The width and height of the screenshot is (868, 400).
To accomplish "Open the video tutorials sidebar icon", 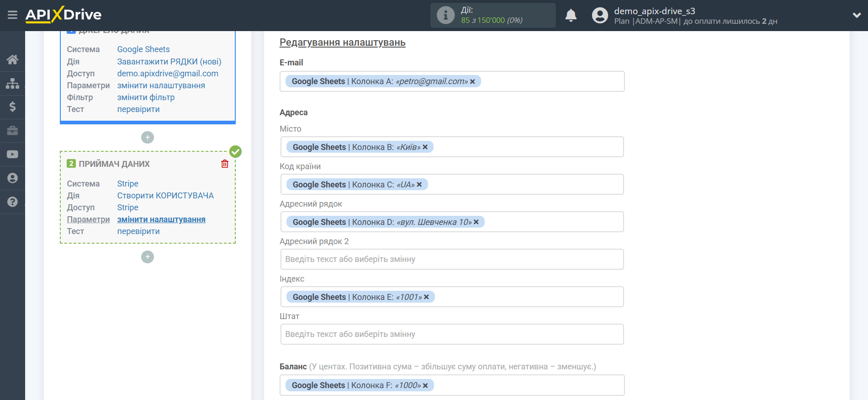I will coord(12,155).
